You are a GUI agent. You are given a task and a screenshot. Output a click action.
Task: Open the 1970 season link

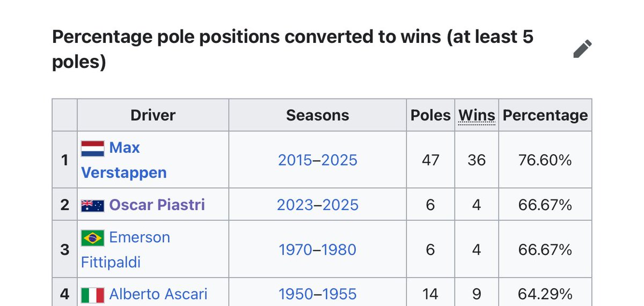tap(296, 250)
